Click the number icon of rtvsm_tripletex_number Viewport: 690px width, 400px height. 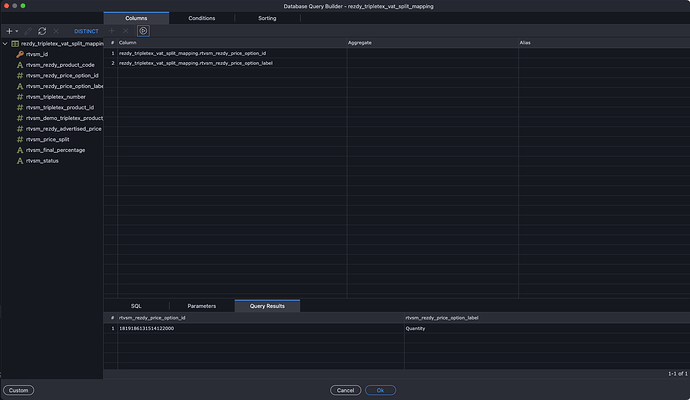(x=20, y=97)
